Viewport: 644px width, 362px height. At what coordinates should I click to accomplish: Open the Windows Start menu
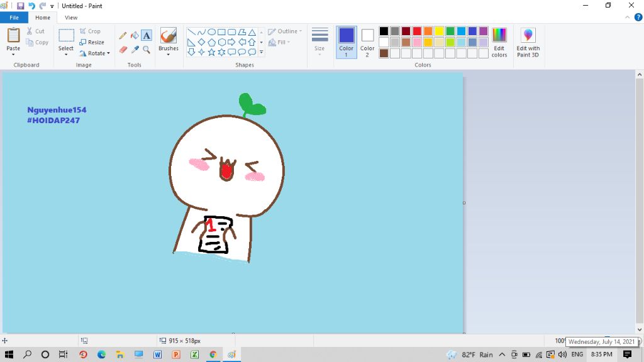click(9, 354)
